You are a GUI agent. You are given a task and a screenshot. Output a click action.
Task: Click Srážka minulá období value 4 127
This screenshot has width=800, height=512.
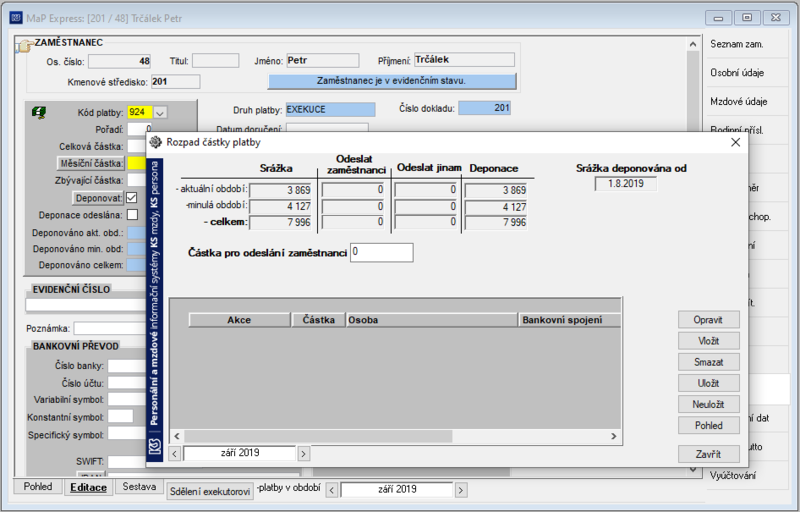281,207
